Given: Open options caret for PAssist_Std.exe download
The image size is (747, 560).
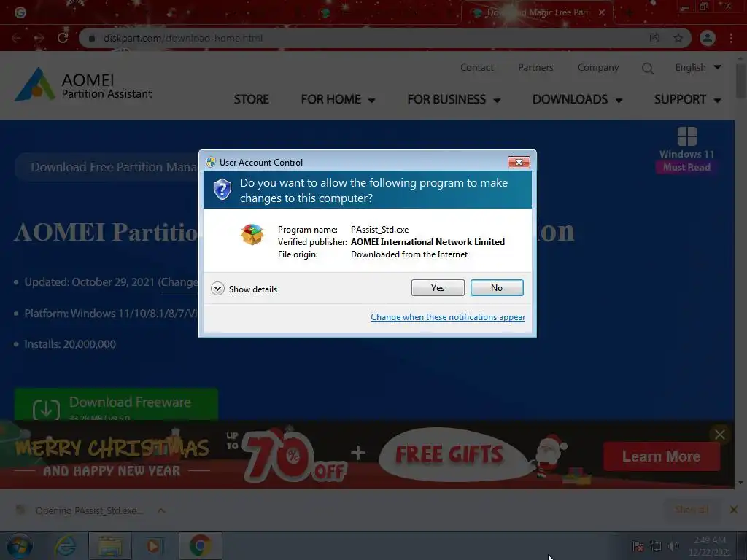Looking at the screenshot, I should click(161, 510).
